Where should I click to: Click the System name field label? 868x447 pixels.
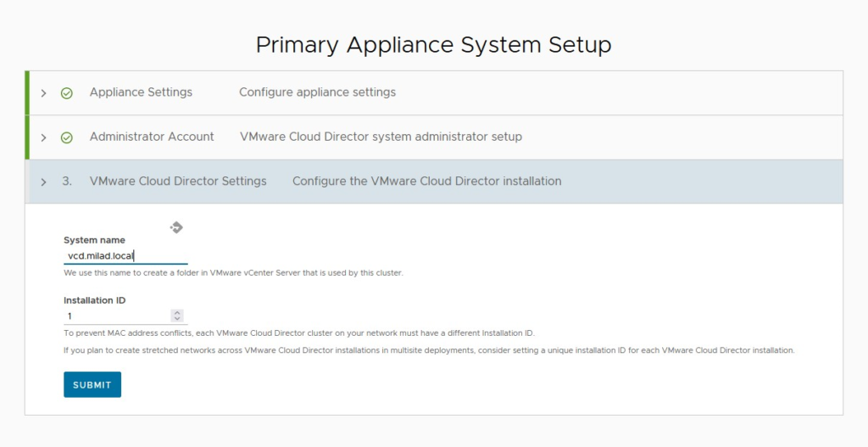[94, 240]
